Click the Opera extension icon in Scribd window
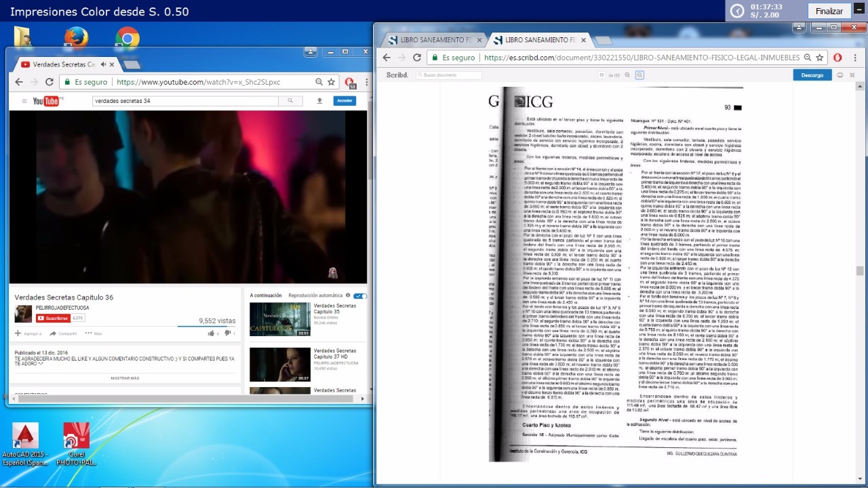The width and height of the screenshot is (868, 488). [x=837, y=58]
